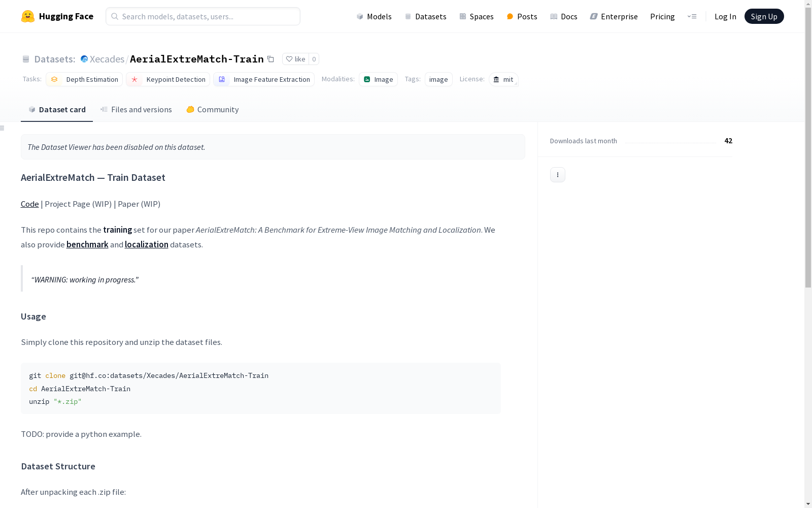Open the Code link
The height and width of the screenshot is (508, 812).
[x=29, y=204]
